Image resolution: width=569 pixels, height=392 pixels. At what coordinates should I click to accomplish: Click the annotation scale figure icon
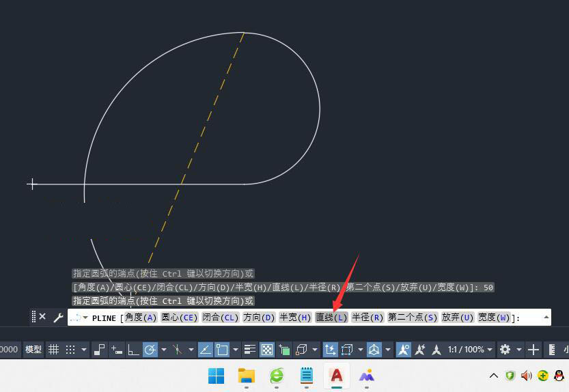point(436,350)
